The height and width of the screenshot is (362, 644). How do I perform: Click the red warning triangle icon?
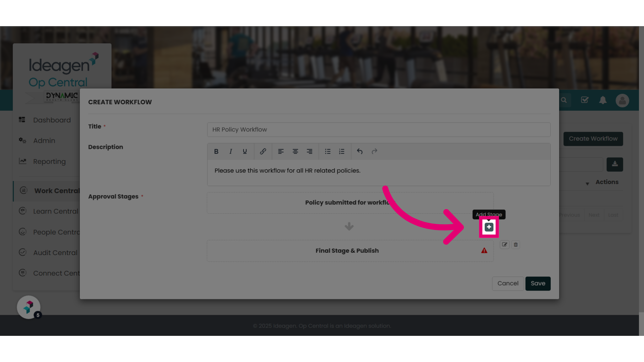(484, 250)
